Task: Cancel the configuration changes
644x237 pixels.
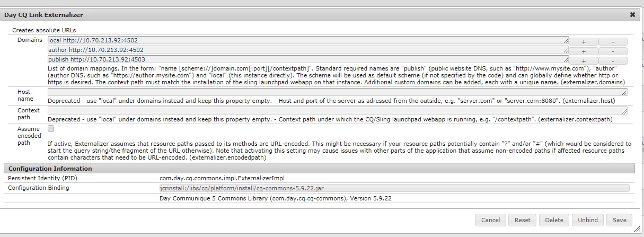Action: tap(491, 220)
